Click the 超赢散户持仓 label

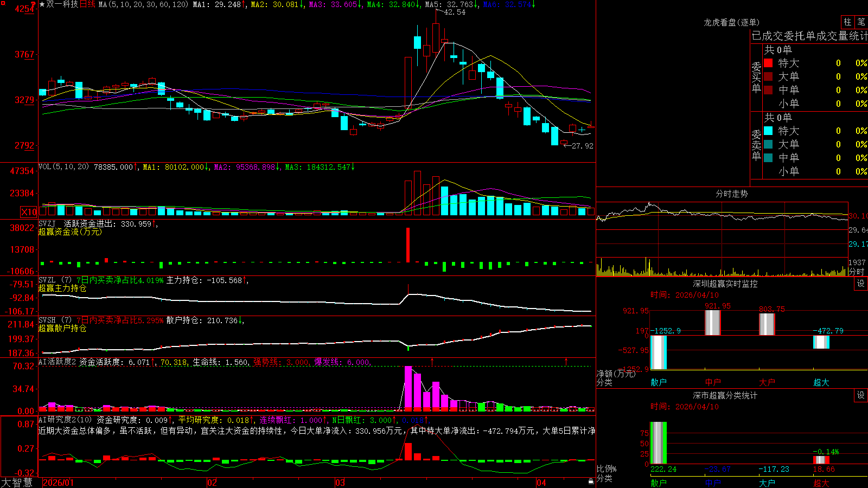[62, 328]
